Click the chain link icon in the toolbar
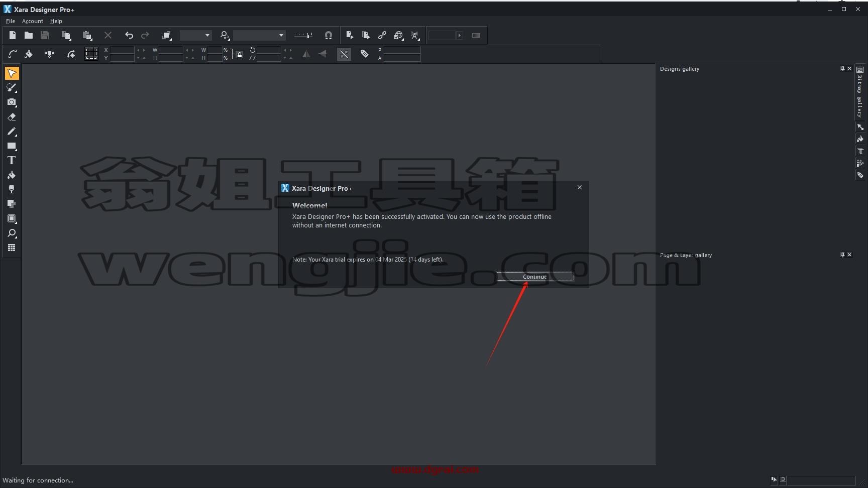868x488 pixels. tap(382, 35)
